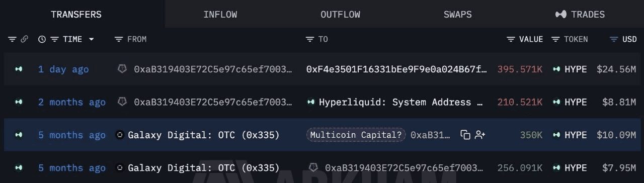644x183 pixels.
Task: Click the Hyperliquid System Address logo icon
Action: pyautogui.click(x=311, y=102)
